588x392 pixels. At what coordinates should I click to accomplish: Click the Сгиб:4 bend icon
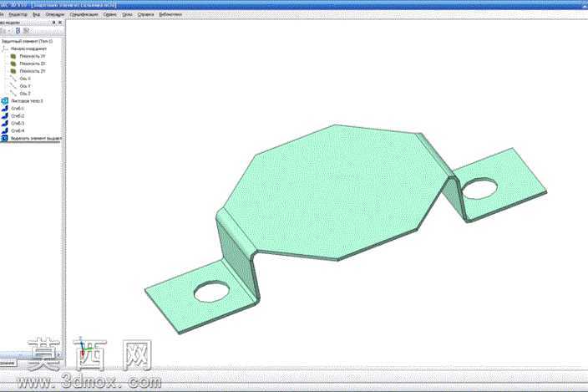click(x=5, y=130)
